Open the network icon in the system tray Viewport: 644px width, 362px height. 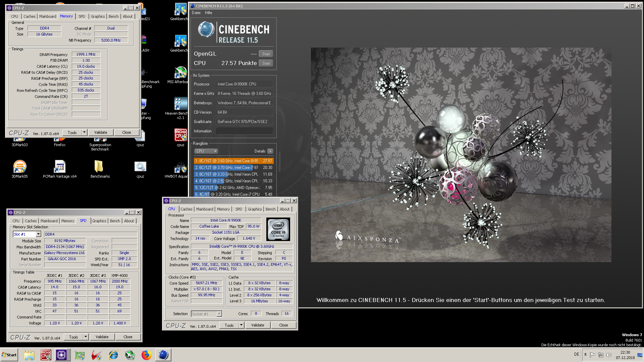[601, 355]
